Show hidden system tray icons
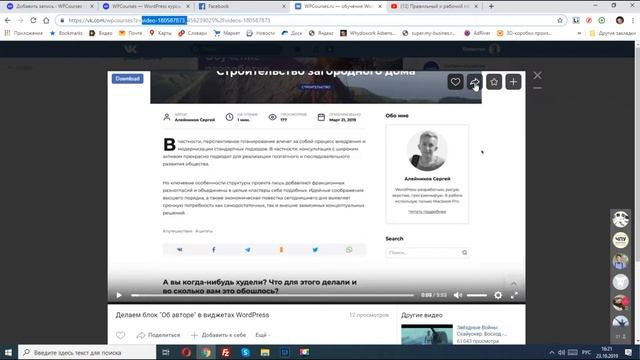Screen dimensions: 640x360 [552, 352]
